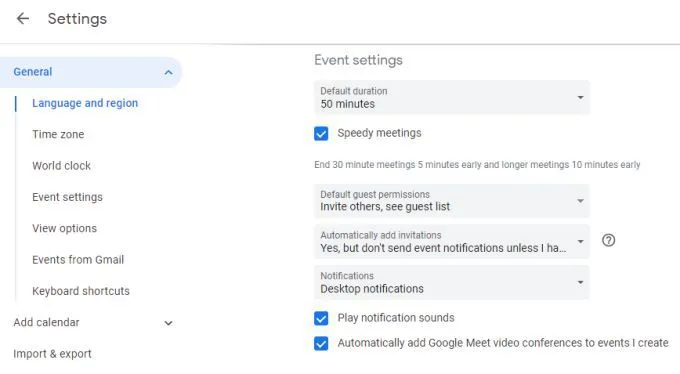Open Events from Gmail settings

point(78,259)
